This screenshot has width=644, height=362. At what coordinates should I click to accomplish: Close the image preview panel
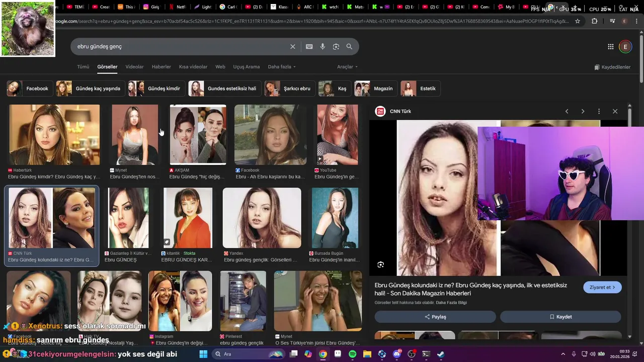(x=615, y=111)
